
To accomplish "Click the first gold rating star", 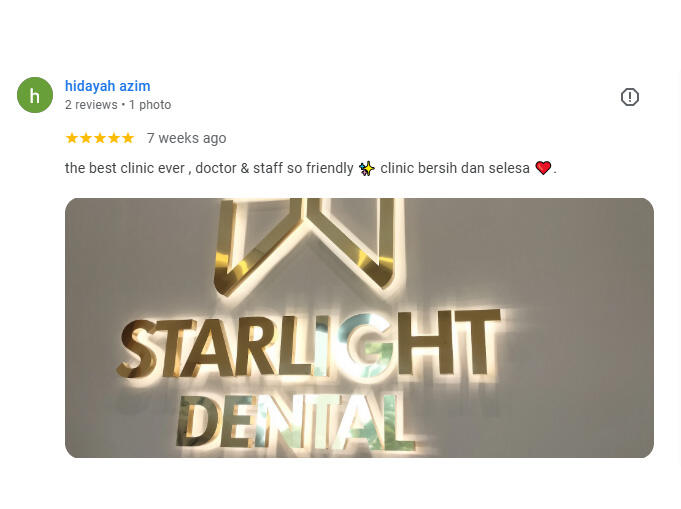I will coord(72,138).
